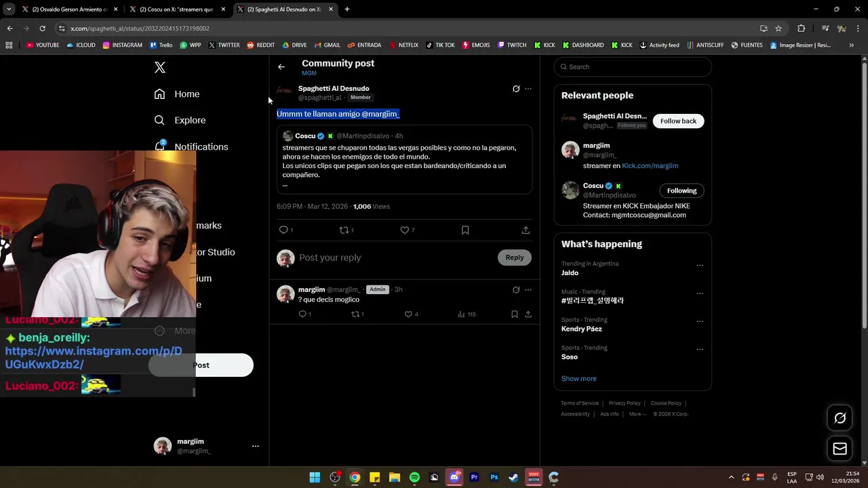Open the Apps grid in bookmarks bar
The image size is (868, 488).
9,45
